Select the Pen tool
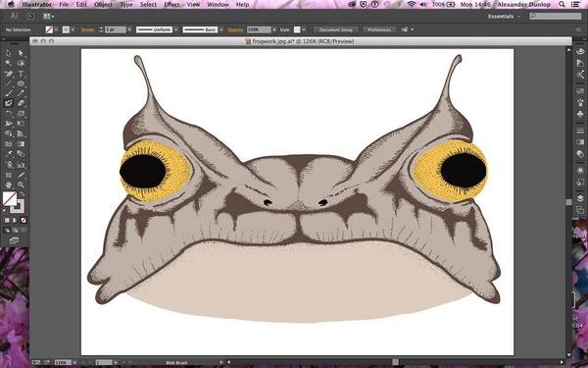588x368 pixels. coord(8,74)
